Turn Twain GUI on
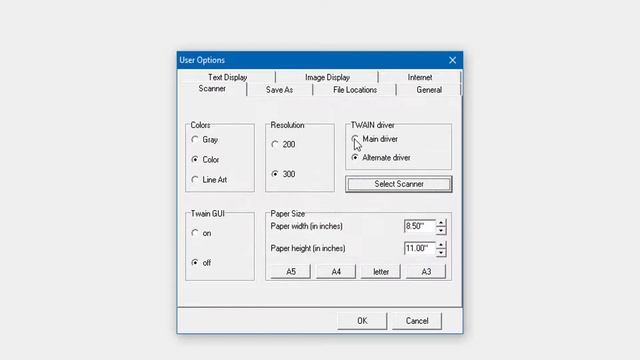640x360 pixels. [x=195, y=233]
